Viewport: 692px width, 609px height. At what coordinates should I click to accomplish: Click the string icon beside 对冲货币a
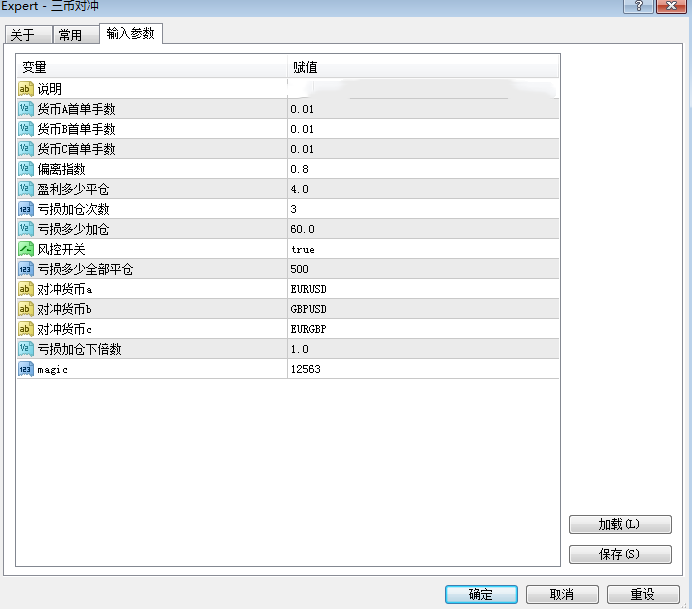coord(26,289)
